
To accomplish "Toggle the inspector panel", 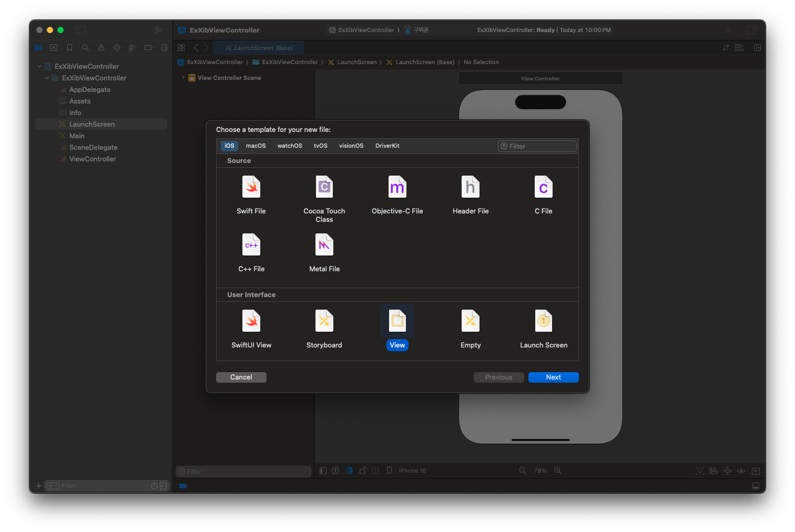I will coord(752,30).
